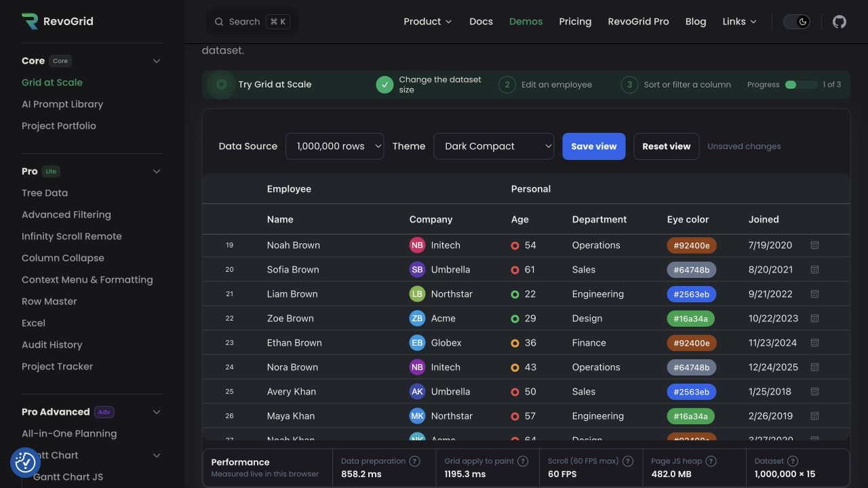Open calendar icon for joined date 9/21/2022
The image size is (868, 488).
pos(814,294)
